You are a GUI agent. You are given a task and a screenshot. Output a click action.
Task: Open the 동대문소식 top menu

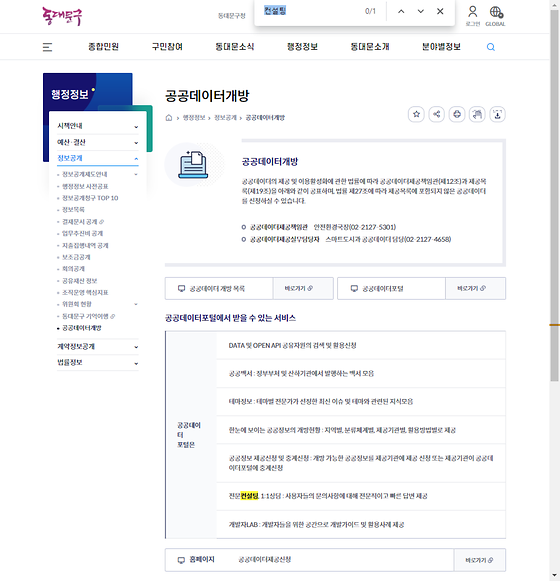tap(235, 47)
